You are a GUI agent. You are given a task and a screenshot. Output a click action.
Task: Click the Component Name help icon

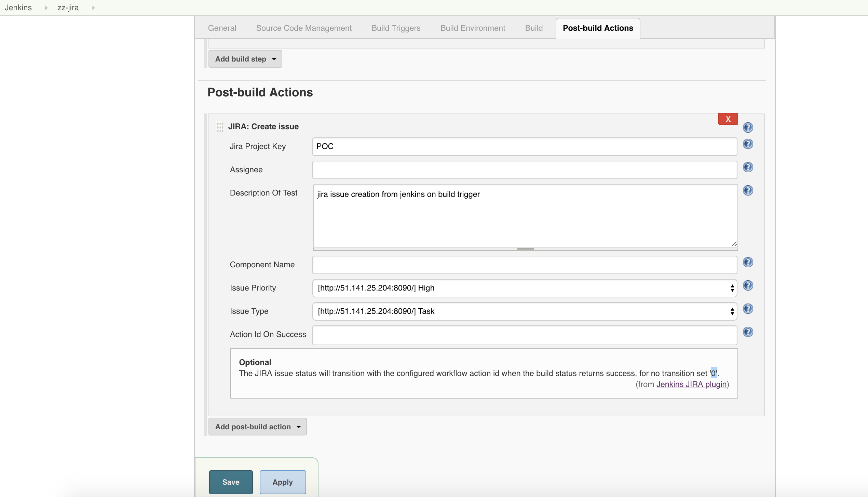[749, 263]
